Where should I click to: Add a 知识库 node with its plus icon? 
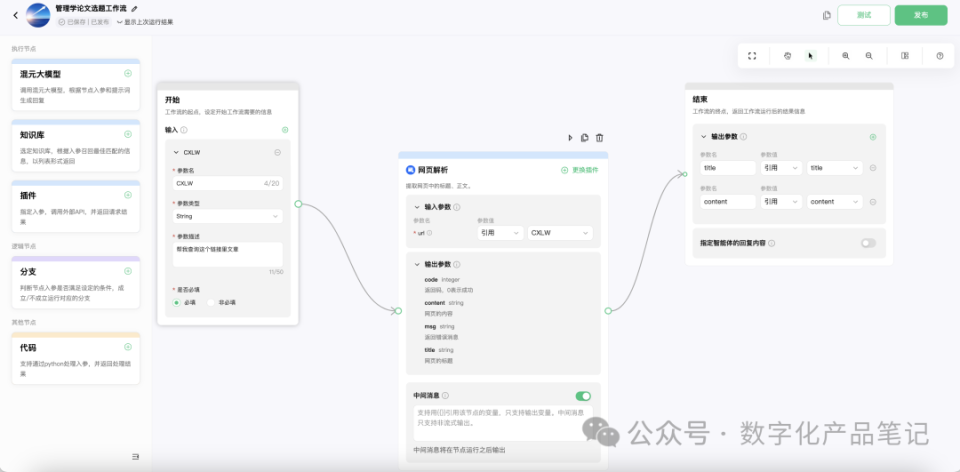(128, 134)
